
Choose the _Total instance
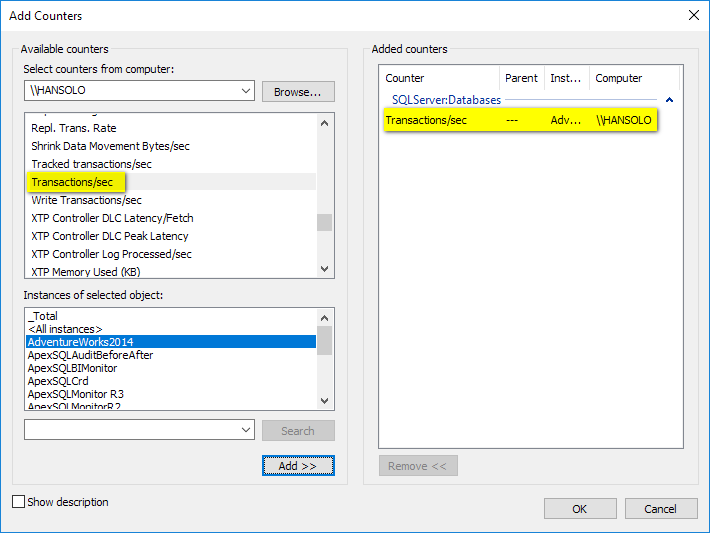point(43,316)
